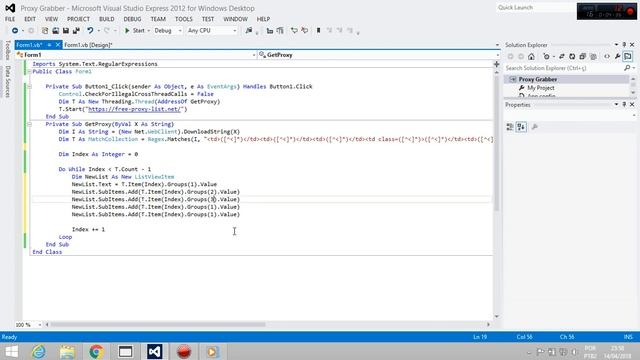This screenshot has width=640, height=360.
Task: Click the Save All toolbar icon
Action: point(76,31)
